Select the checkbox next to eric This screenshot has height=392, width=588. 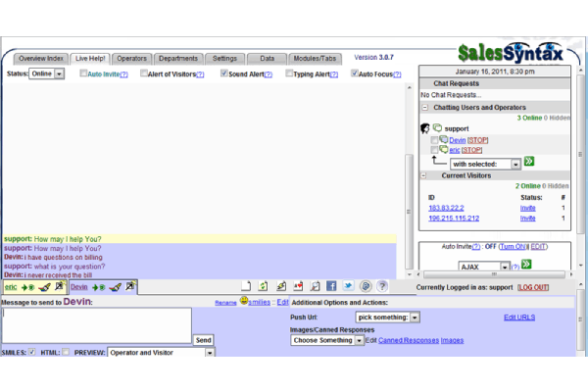click(434, 150)
